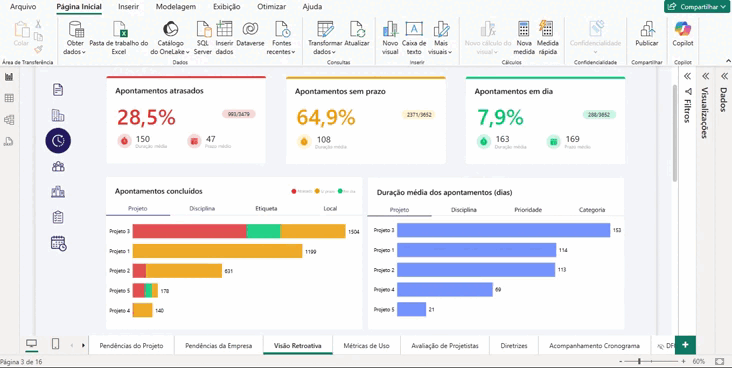
Task: Open the Copilot pane icon
Action: [683, 29]
